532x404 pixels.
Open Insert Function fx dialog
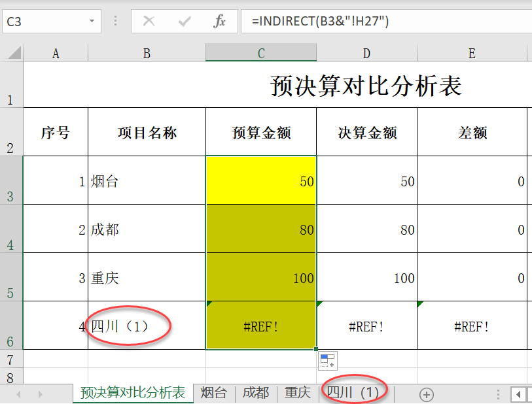pos(219,22)
